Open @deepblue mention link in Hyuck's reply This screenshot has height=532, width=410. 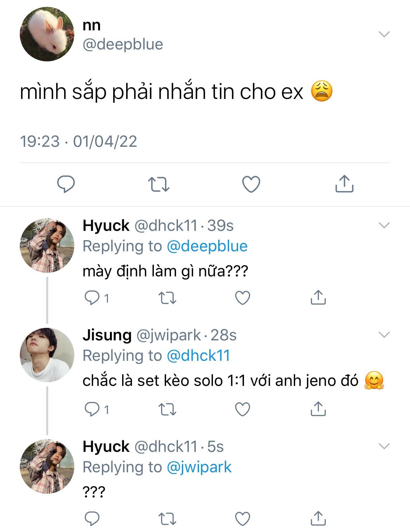tap(207, 246)
